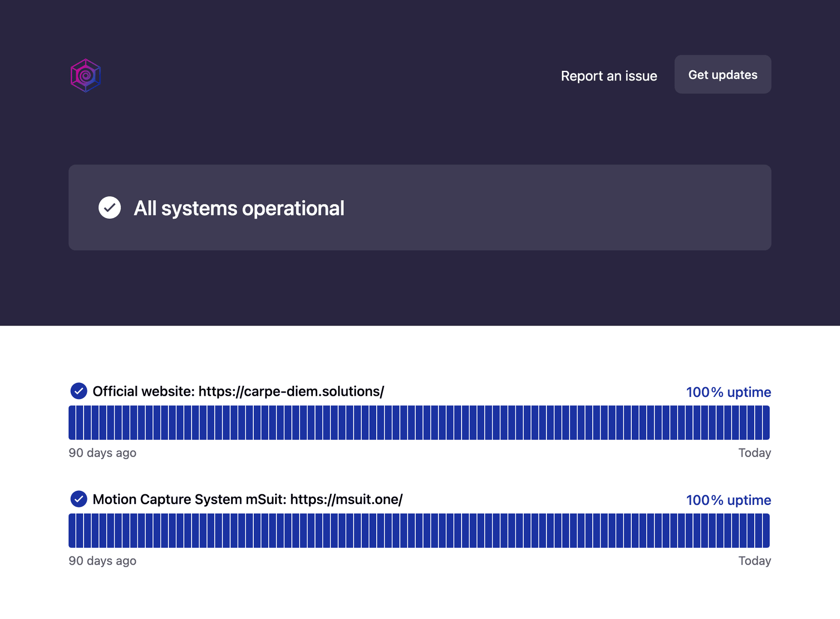This screenshot has width=840, height=619.
Task: Click the Get updates button
Action: click(x=722, y=74)
